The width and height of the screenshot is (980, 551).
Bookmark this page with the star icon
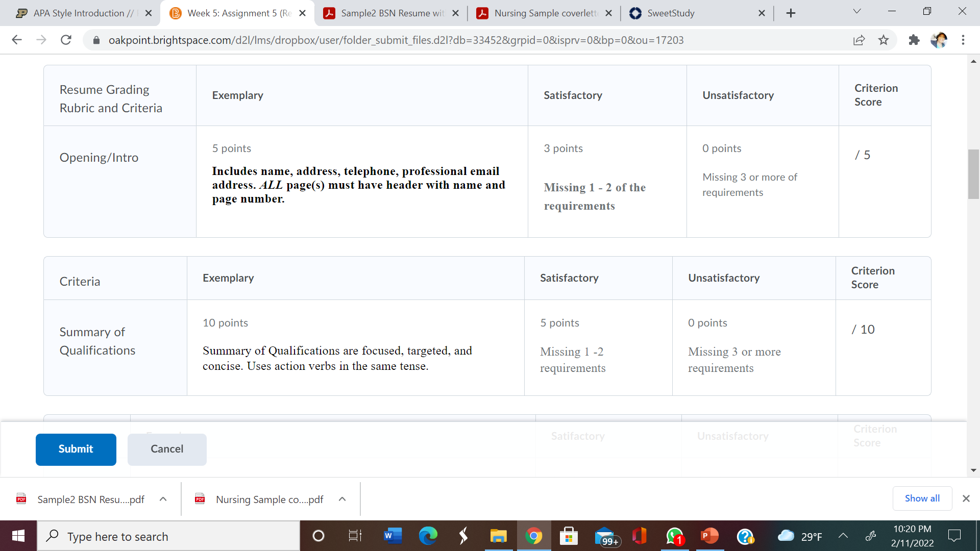[884, 40]
